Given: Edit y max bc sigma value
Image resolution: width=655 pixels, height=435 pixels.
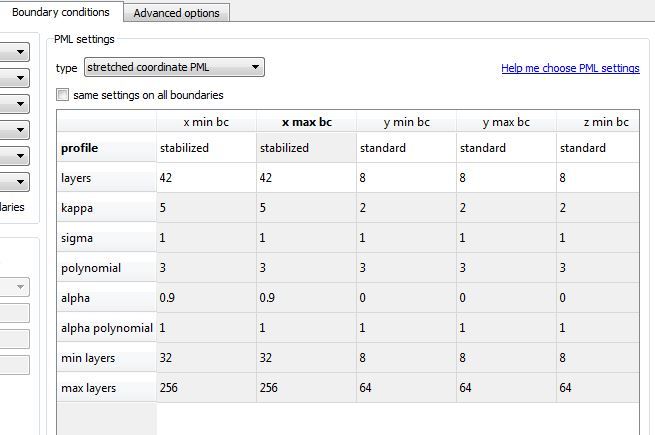Looking at the screenshot, I should point(506,238).
